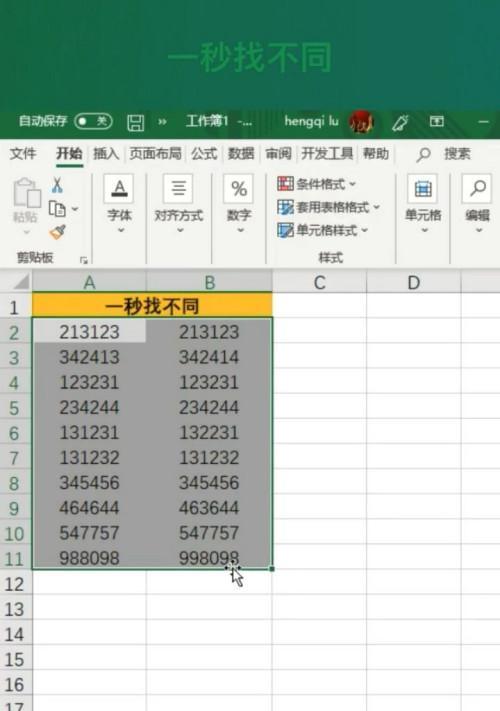The image size is (500, 711).
Task: Select column A header
Action: tap(89, 282)
